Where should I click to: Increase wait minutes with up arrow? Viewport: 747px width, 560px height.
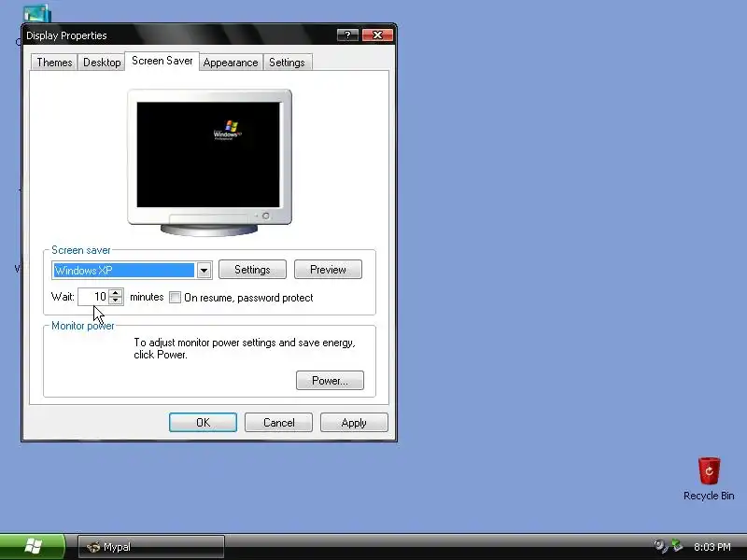point(116,293)
